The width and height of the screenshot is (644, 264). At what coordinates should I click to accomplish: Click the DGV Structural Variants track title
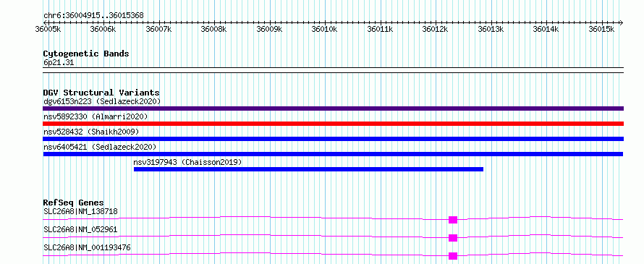click(101, 93)
